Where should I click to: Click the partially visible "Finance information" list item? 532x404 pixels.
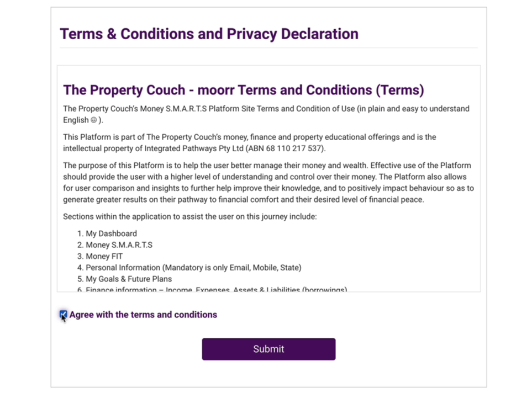pos(215,289)
